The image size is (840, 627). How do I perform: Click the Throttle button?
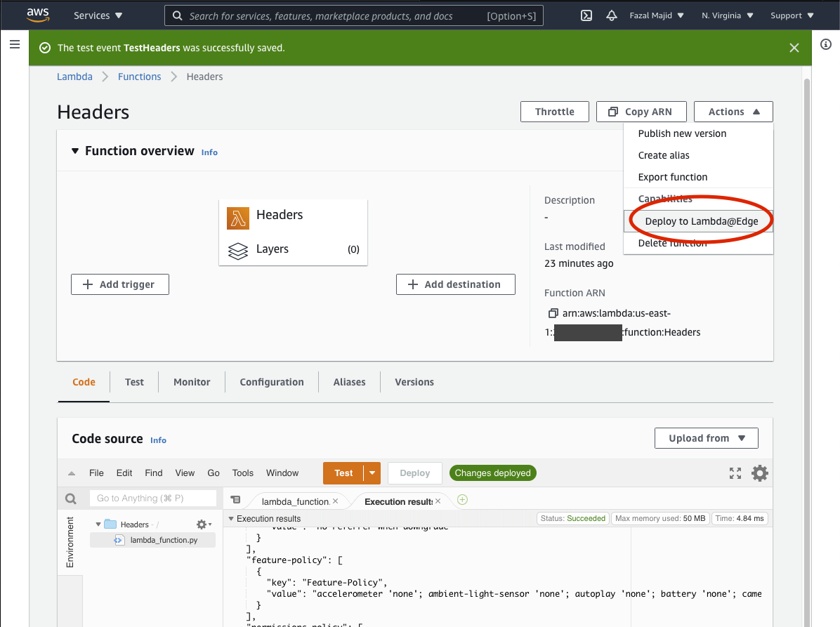(x=554, y=112)
